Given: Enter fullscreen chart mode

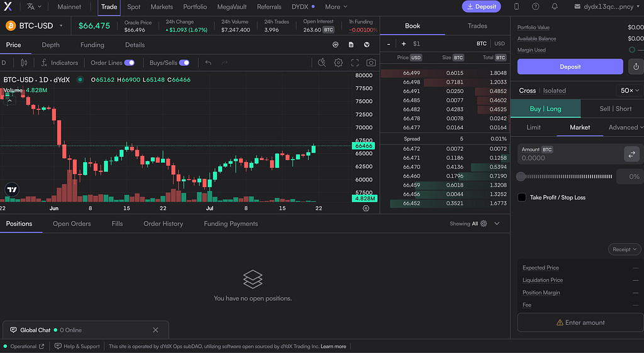Looking at the screenshot, I should 355,63.
